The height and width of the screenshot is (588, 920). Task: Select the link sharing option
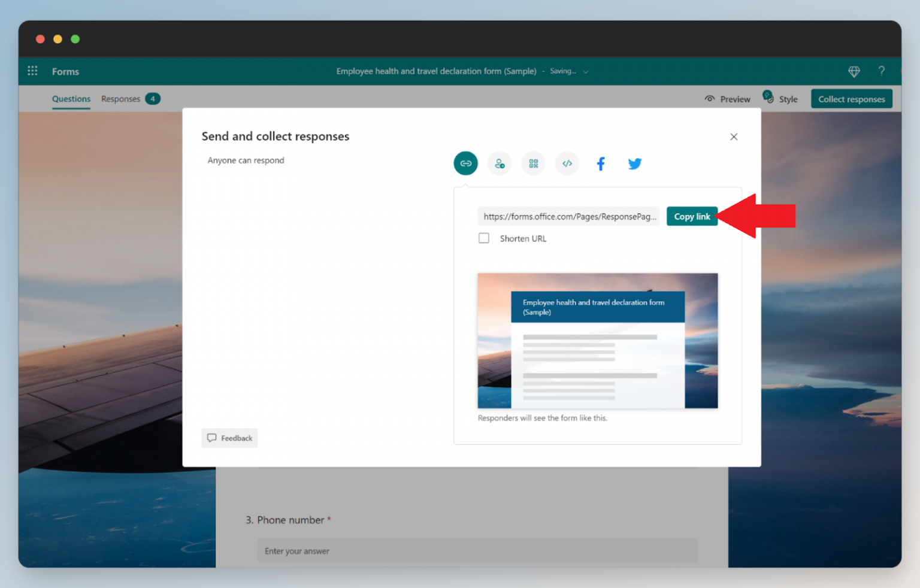click(x=465, y=163)
